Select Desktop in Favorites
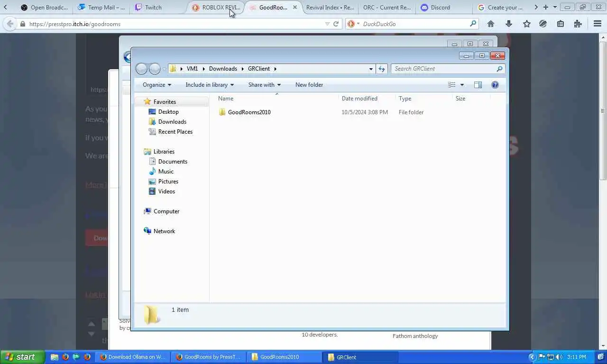The width and height of the screenshot is (607, 364). 168,112
